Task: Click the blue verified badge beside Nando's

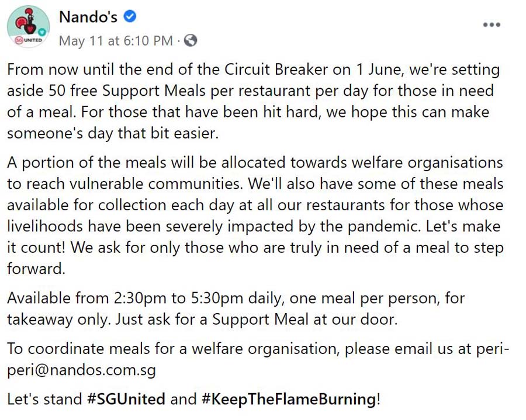Action: click(x=130, y=18)
